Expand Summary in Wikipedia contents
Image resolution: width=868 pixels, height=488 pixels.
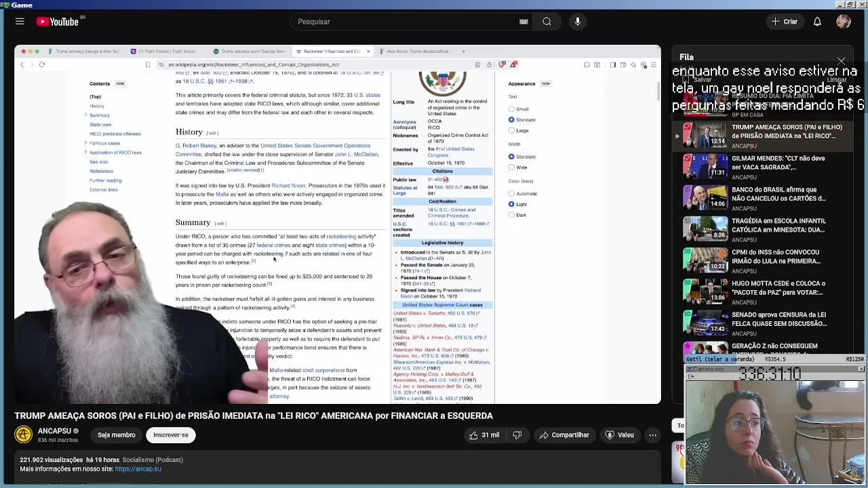point(85,115)
